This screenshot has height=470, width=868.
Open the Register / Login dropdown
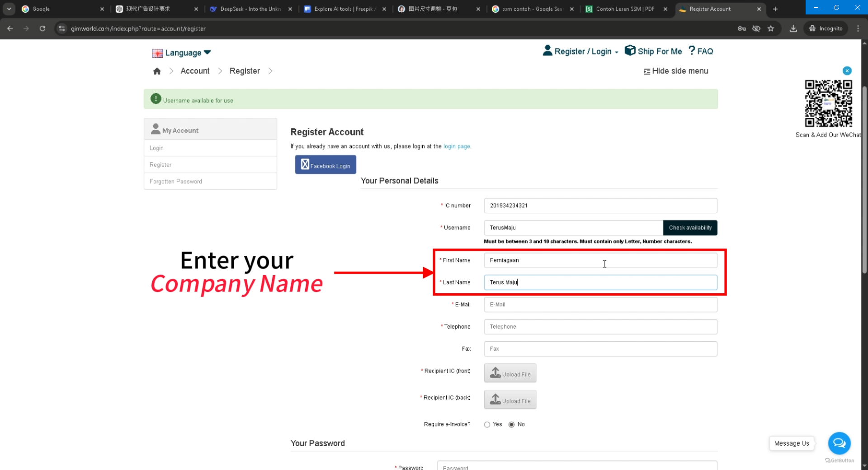click(x=581, y=52)
